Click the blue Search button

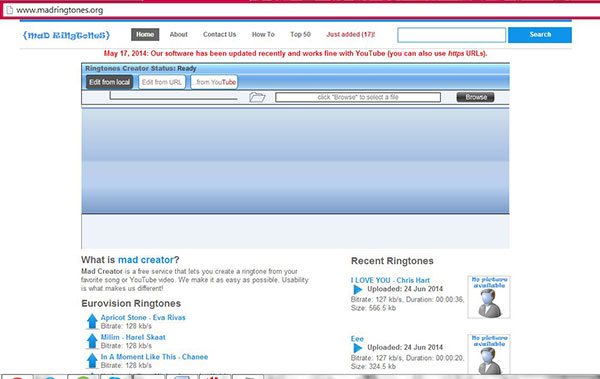click(540, 35)
